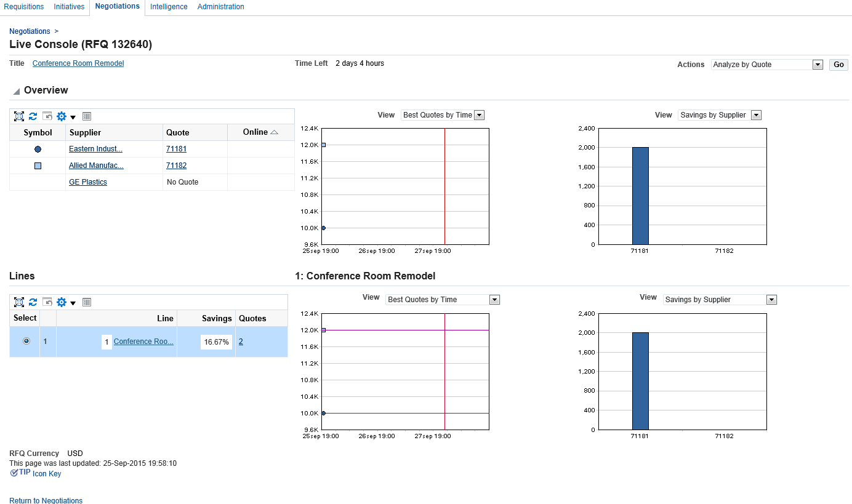Image resolution: width=852 pixels, height=504 pixels.
Task: Open quote 71182 link
Action: tap(176, 166)
